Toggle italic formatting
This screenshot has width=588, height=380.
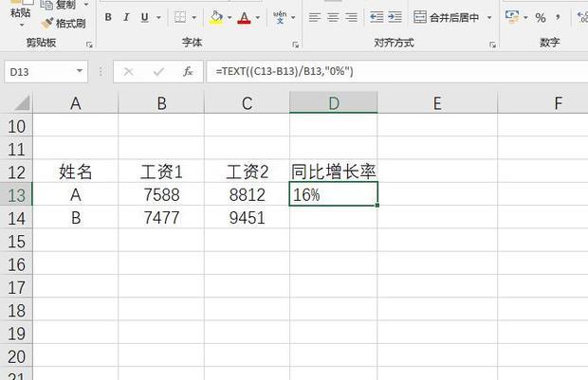(127, 18)
